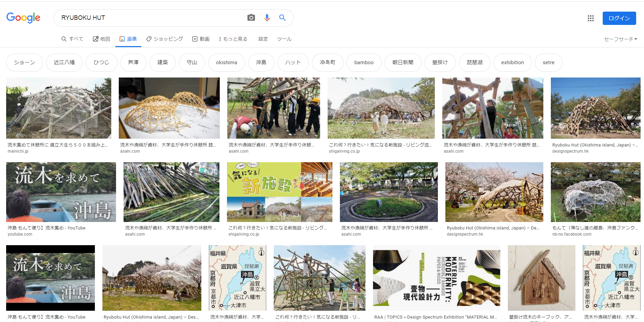Filter by 沖島町 chip
The image size is (644, 322).
(328, 62)
